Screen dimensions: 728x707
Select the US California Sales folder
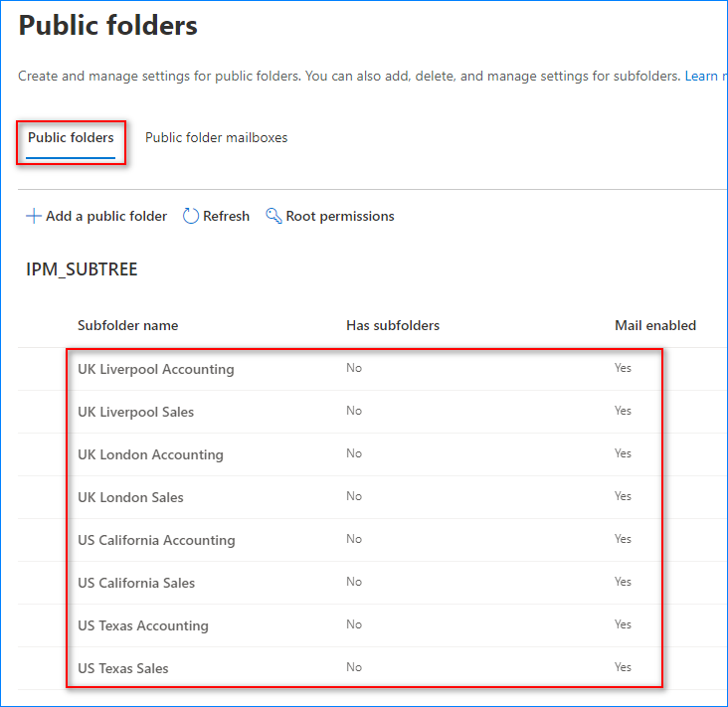point(136,583)
